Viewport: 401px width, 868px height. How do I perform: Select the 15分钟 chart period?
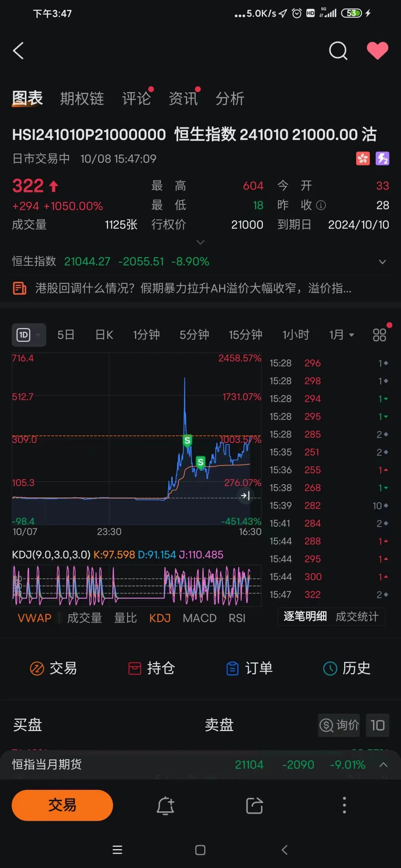tap(245, 335)
